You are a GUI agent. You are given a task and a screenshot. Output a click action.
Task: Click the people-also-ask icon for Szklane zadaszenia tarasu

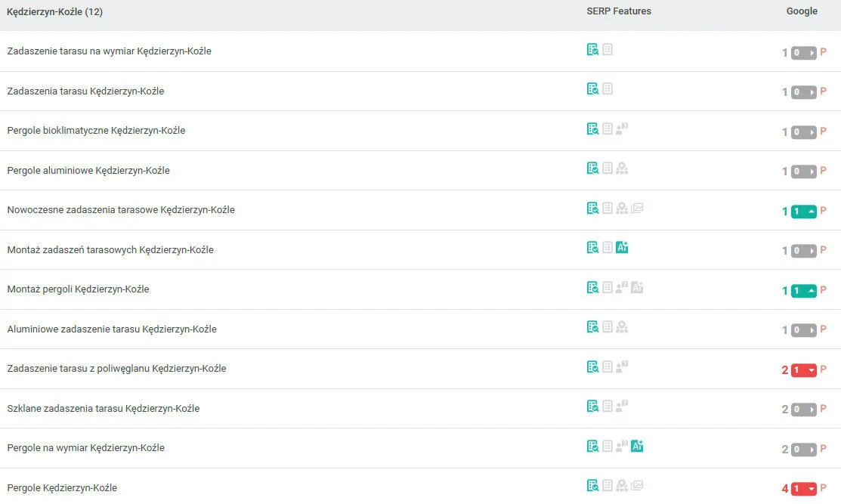pos(622,406)
